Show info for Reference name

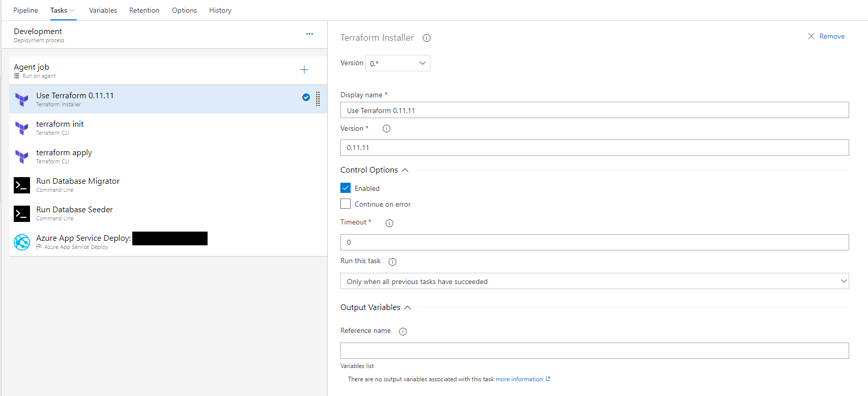click(403, 331)
